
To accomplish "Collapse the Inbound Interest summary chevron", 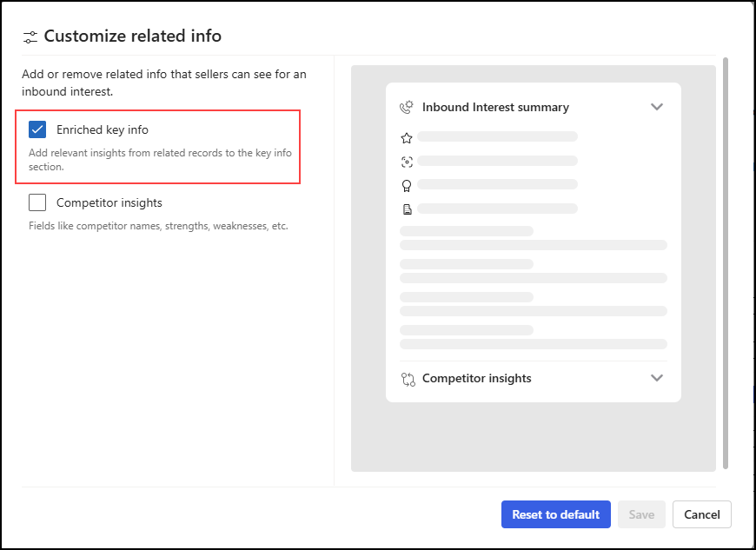I will click(657, 107).
